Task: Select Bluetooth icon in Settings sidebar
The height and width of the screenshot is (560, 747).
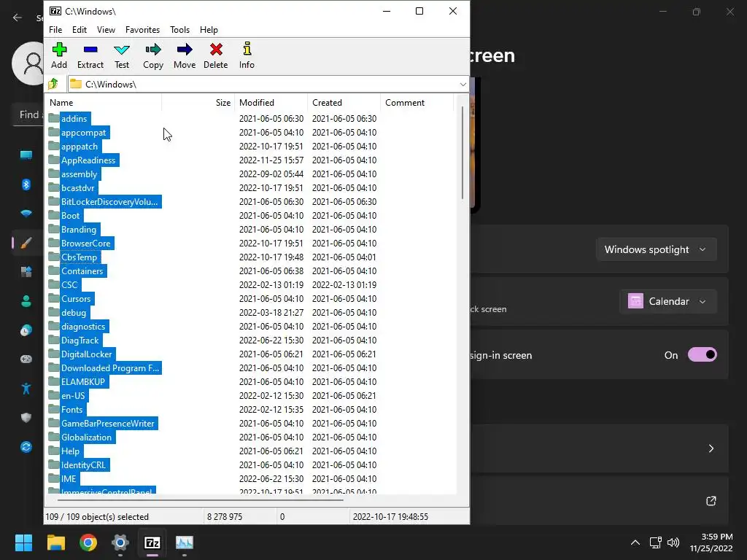Action: 26,184
